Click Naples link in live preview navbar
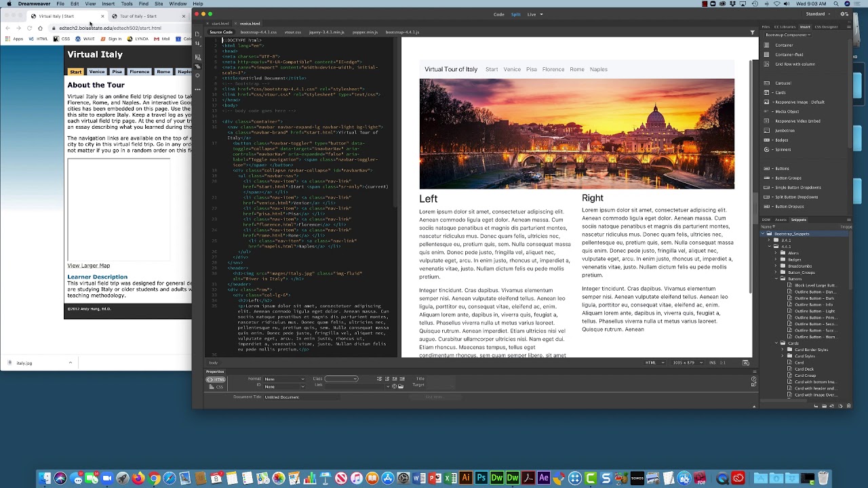 tap(599, 69)
